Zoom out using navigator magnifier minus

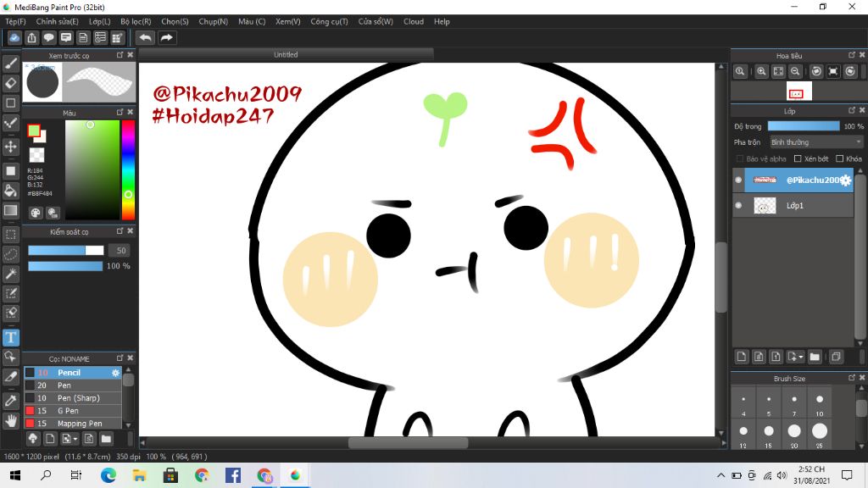point(795,71)
